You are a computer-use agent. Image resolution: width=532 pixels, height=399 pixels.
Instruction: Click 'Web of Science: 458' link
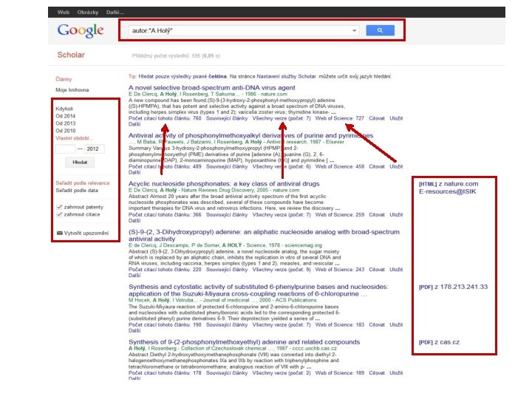pos(340,166)
